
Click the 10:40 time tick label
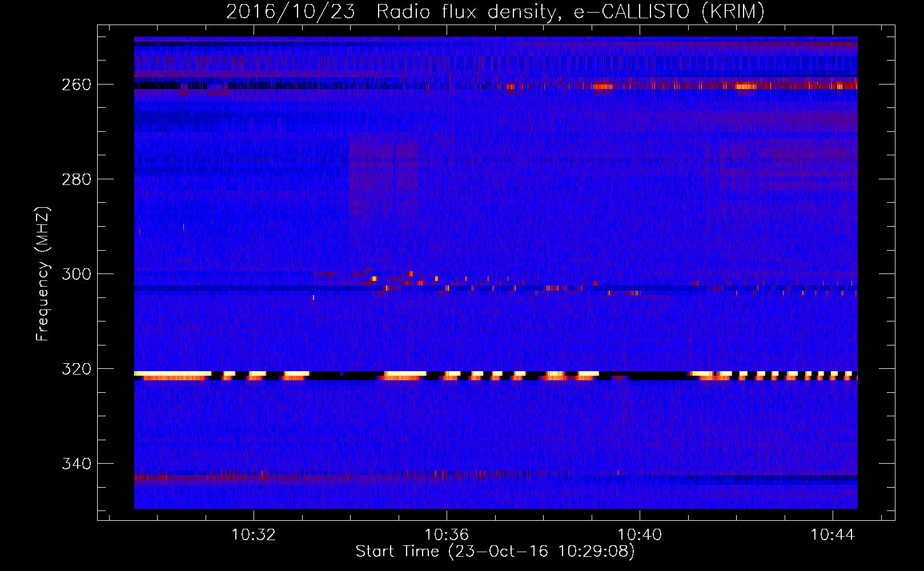pyautogui.click(x=640, y=534)
